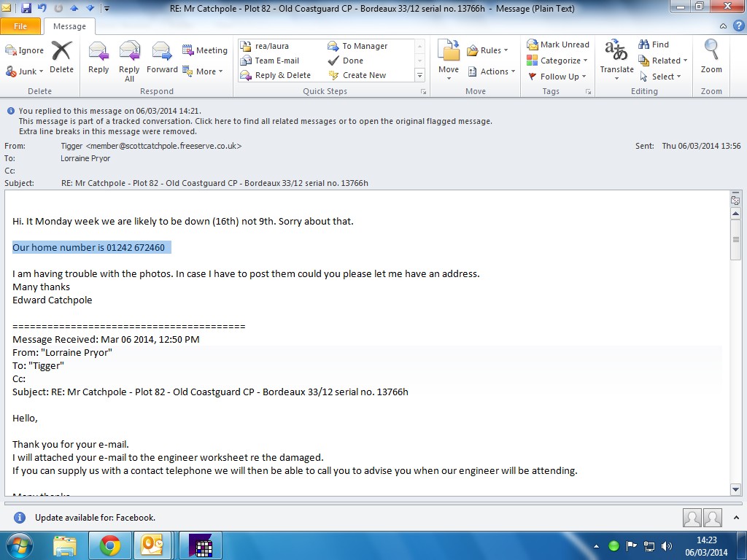This screenshot has width=747, height=560.
Task: Click the message body scrollbar thumb
Action: (x=735, y=239)
